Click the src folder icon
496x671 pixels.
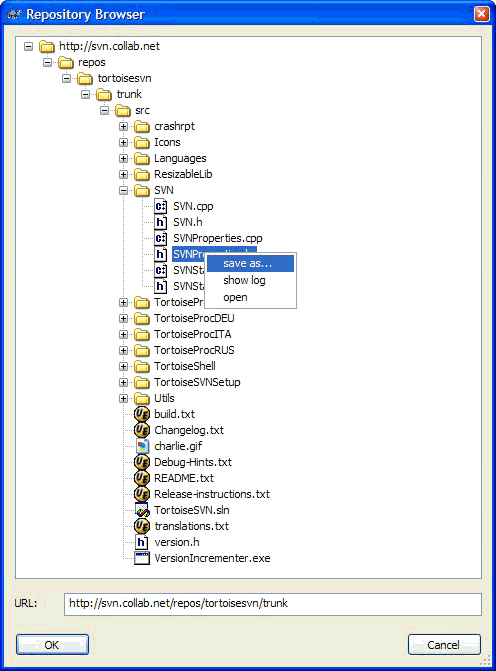123,110
